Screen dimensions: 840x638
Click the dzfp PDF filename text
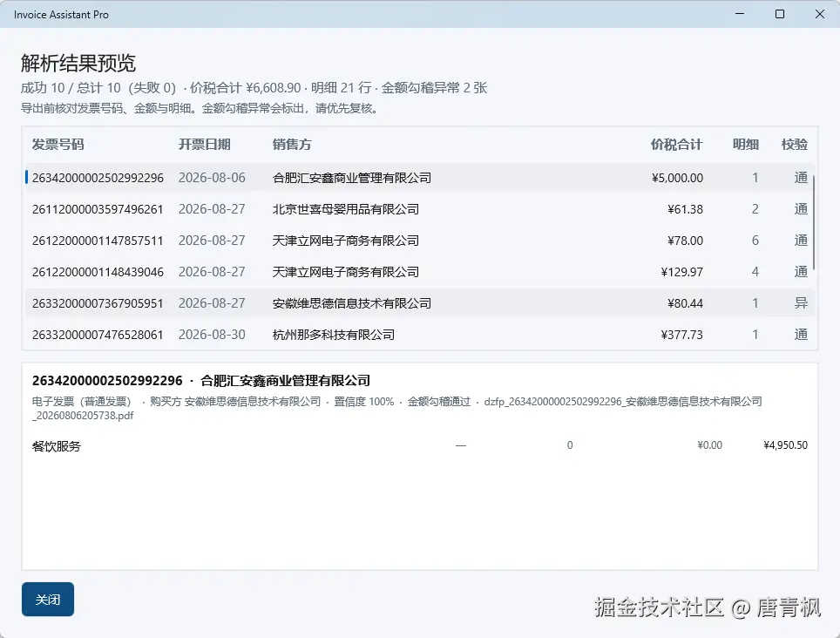tap(397, 408)
